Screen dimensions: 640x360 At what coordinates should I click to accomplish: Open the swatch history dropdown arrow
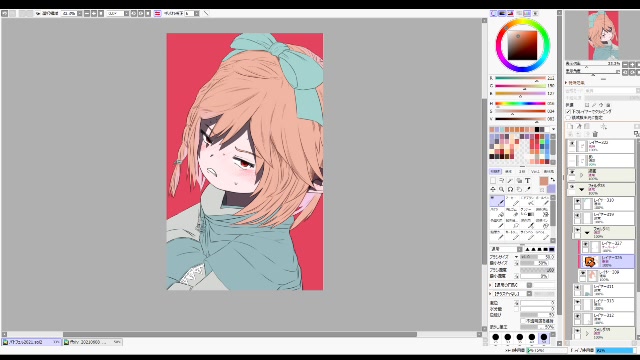point(553,129)
